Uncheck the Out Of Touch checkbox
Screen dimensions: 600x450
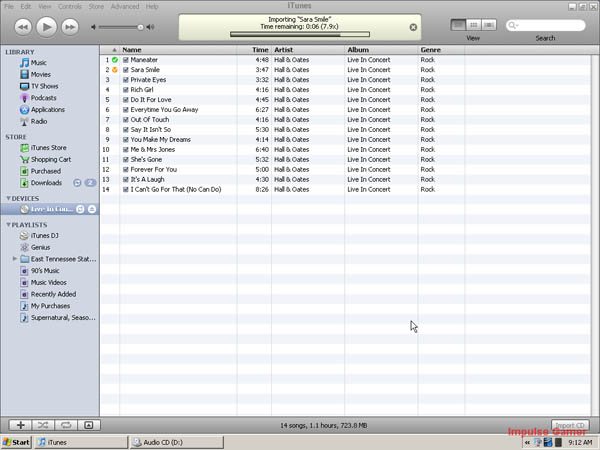(x=126, y=120)
